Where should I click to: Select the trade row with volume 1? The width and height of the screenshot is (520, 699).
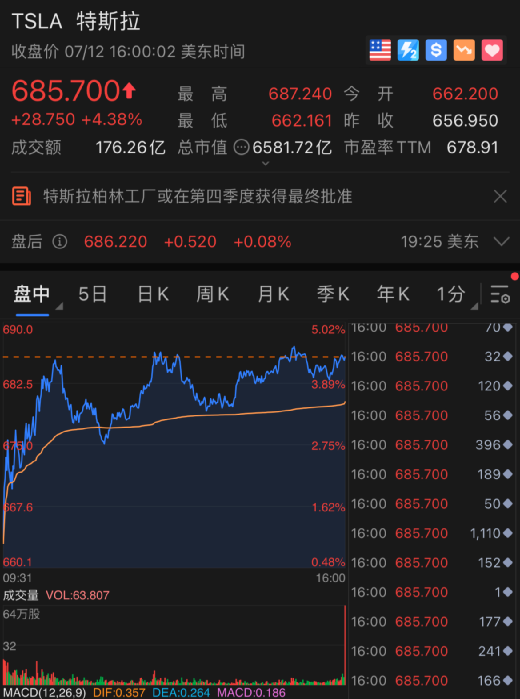(x=432, y=592)
